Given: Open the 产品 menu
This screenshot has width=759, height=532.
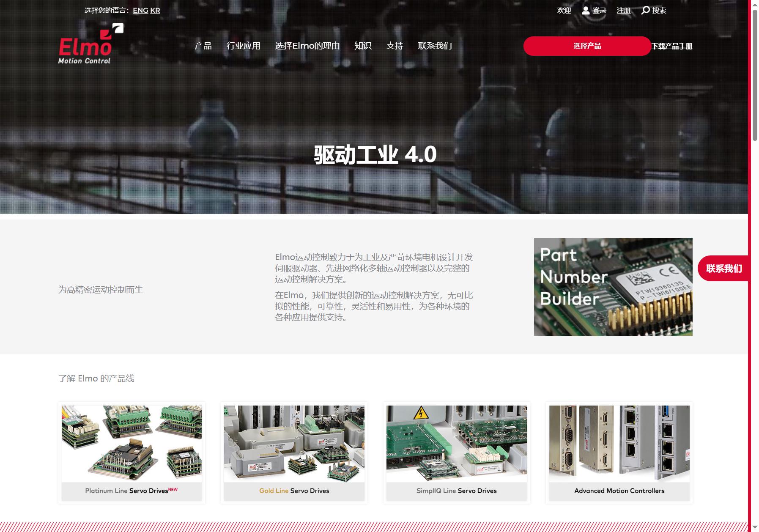Looking at the screenshot, I should 203,46.
